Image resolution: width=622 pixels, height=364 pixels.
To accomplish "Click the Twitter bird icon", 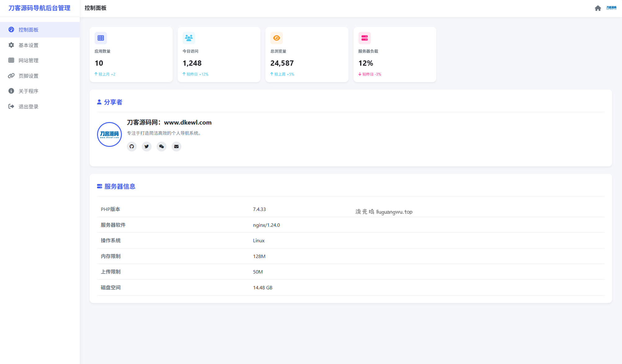I will pos(147,147).
